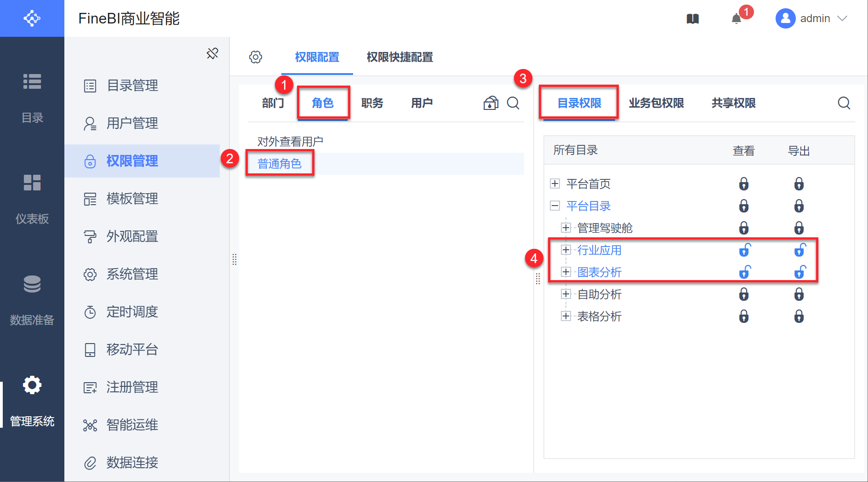Viewport: 868px width, 482px height.
Task: Unlock view permission for 管理驾驶舱
Action: pos(744,228)
